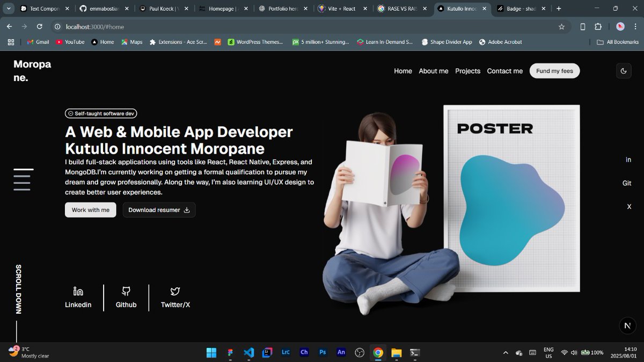The width and height of the screenshot is (644, 362).
Task: Open Photoshop from the taskbar
Action: point(322,353)
